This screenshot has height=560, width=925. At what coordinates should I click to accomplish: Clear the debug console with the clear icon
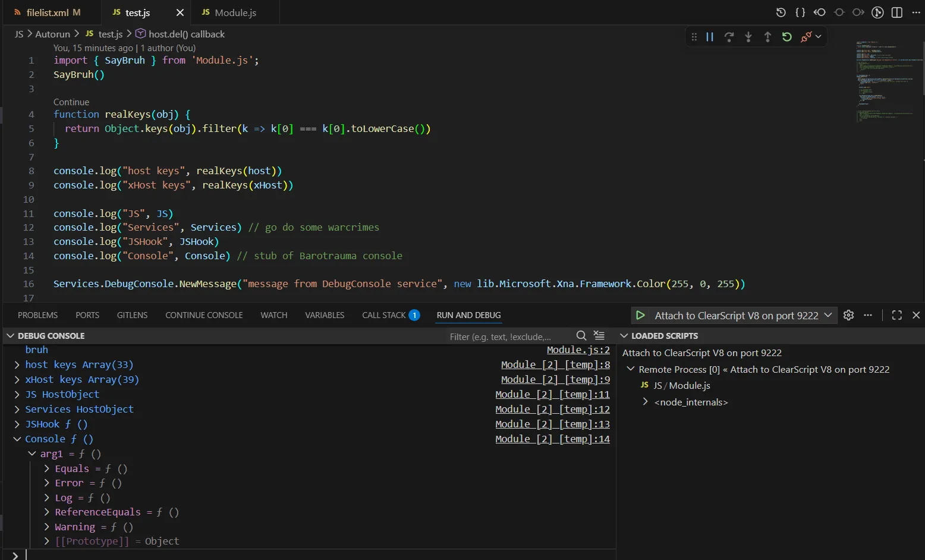pyautogui.click(x=599, y=336)
